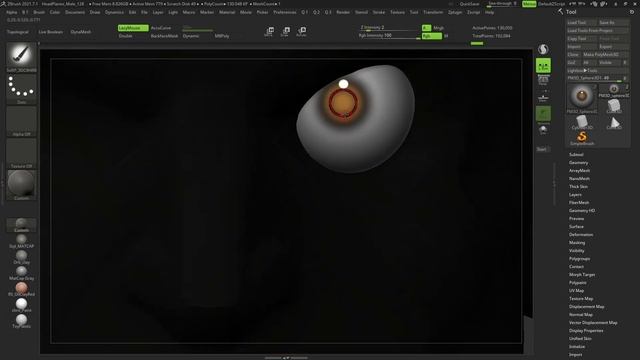Open the large Custom material sphere
The width and height of the screenshot is (640, 360).
click(x=21, y=185)
